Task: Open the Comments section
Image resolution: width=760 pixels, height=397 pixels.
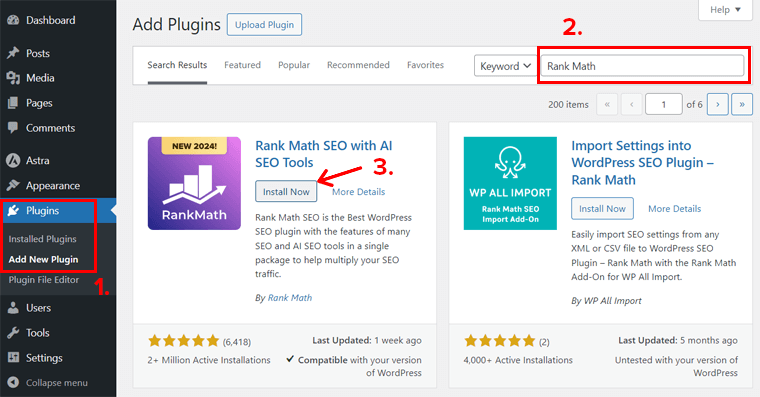Action: coord(50,128)
